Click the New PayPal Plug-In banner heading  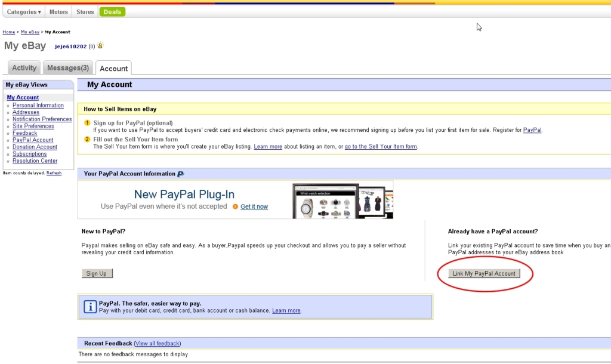click(184, 194)
